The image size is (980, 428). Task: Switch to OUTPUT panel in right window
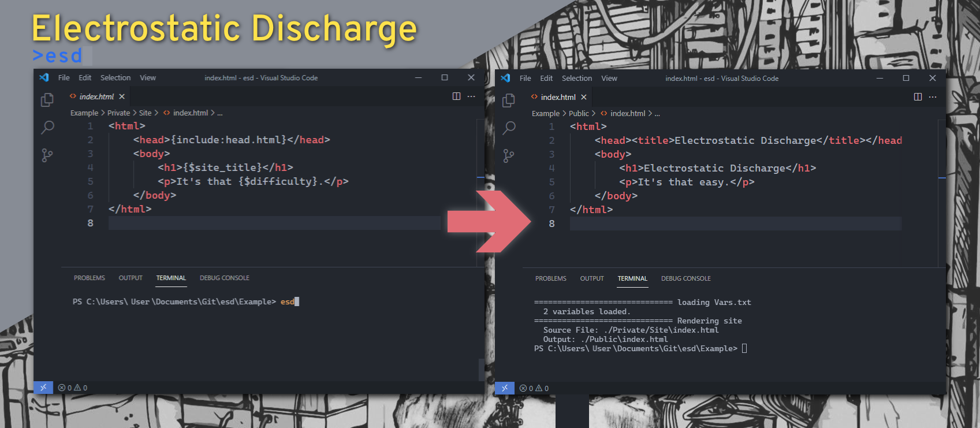point(592,278)
